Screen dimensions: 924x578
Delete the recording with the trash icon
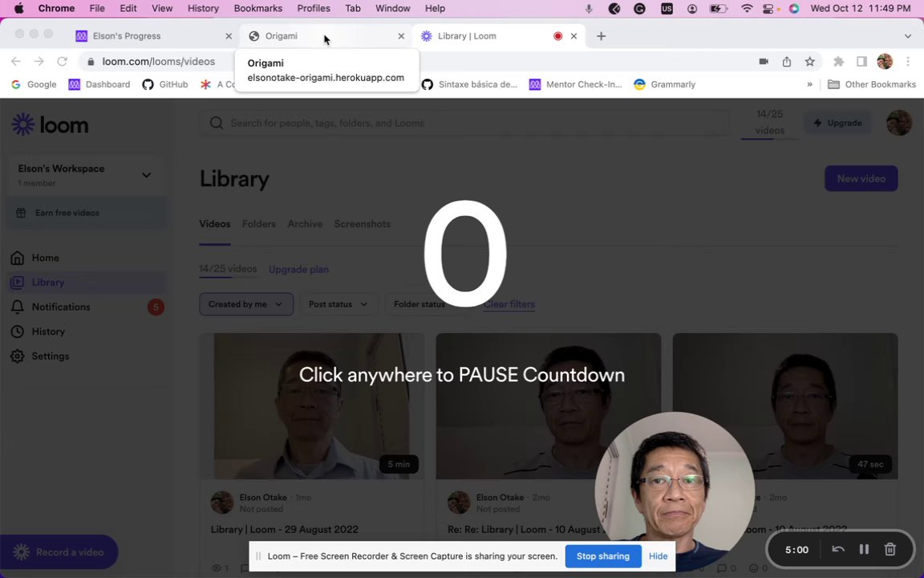(x=890, y=550)
